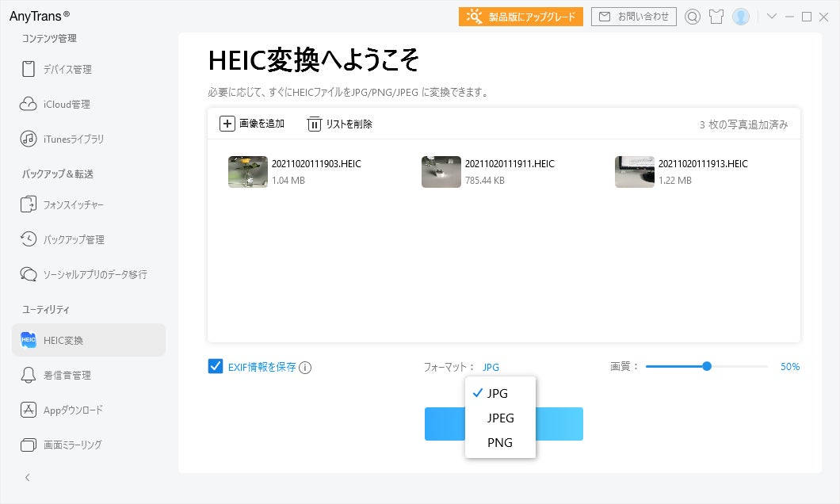Choose JPEG in format menu

coord(500,418)
